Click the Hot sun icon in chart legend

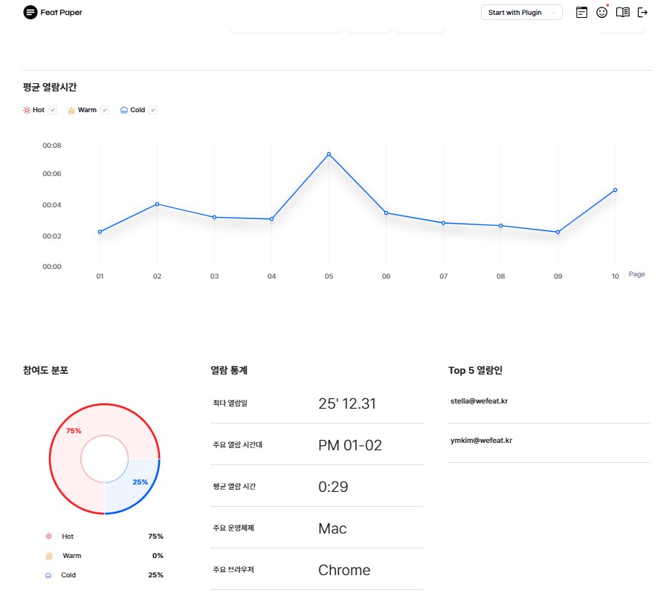(x=27, y=110)
